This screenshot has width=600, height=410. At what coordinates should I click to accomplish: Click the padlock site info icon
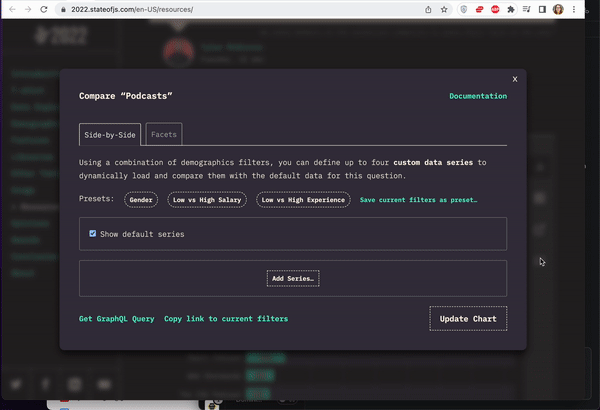click(x=64, y=10)
